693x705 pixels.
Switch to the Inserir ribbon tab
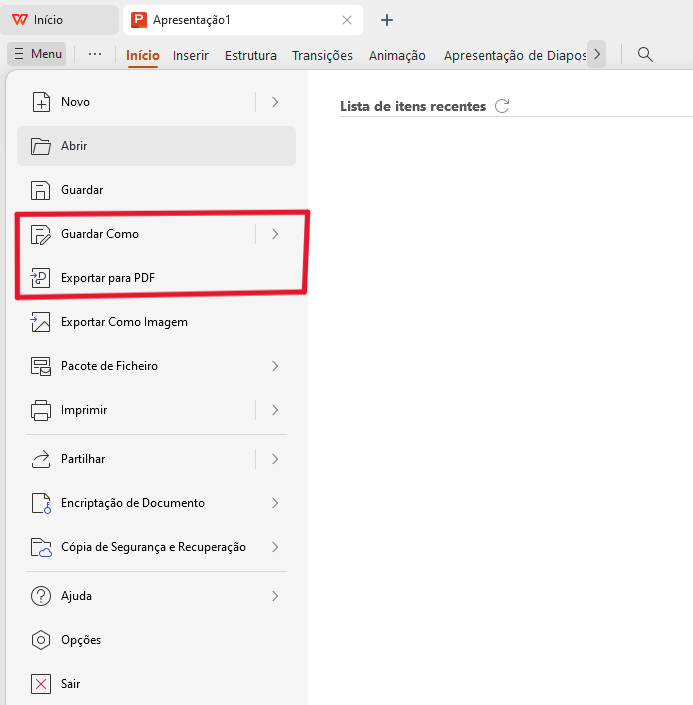tap(191, 55)
